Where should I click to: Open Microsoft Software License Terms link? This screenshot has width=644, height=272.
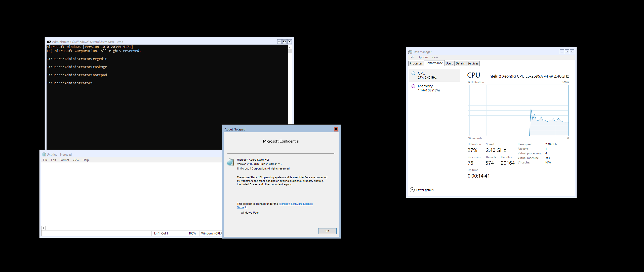pyautogui.click(x=296, y=204)
